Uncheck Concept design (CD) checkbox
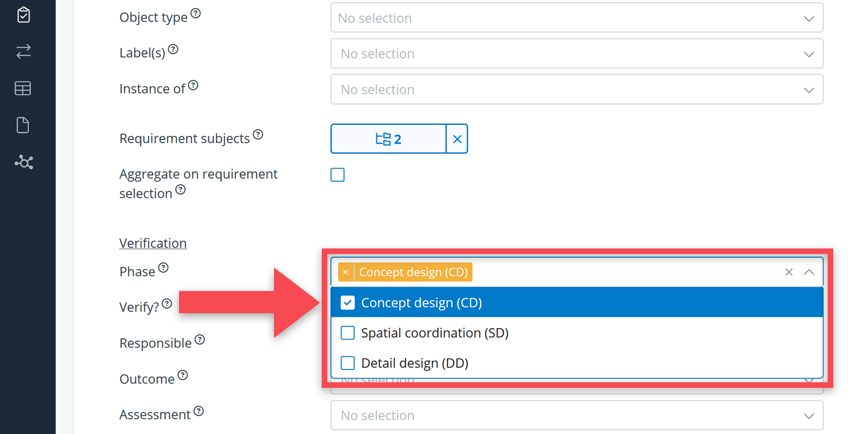This screenshot has width=868, height=434. point(348,303)
